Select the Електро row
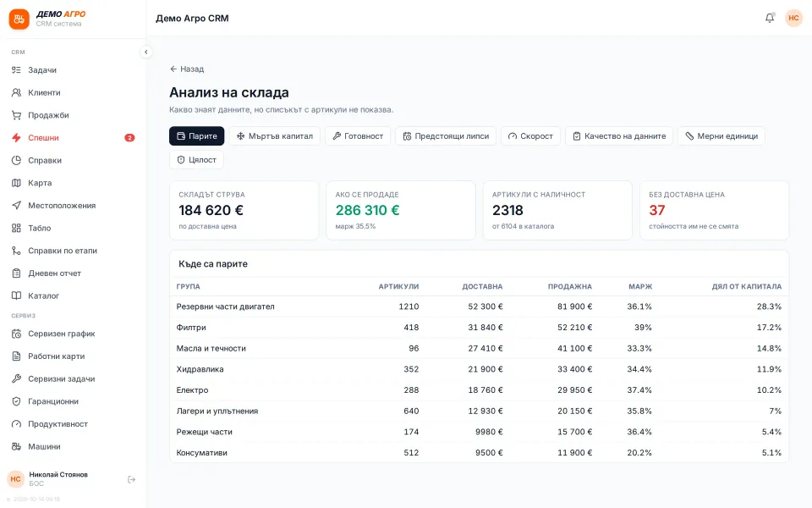The height and width of the screenshot is (508, 812). pos(479,389)
